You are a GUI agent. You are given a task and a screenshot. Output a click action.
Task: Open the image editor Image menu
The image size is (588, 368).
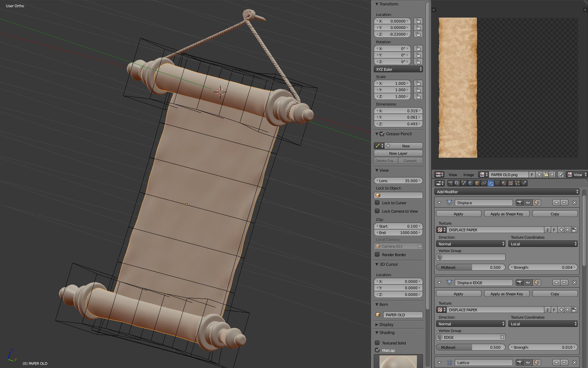point(468,175)
